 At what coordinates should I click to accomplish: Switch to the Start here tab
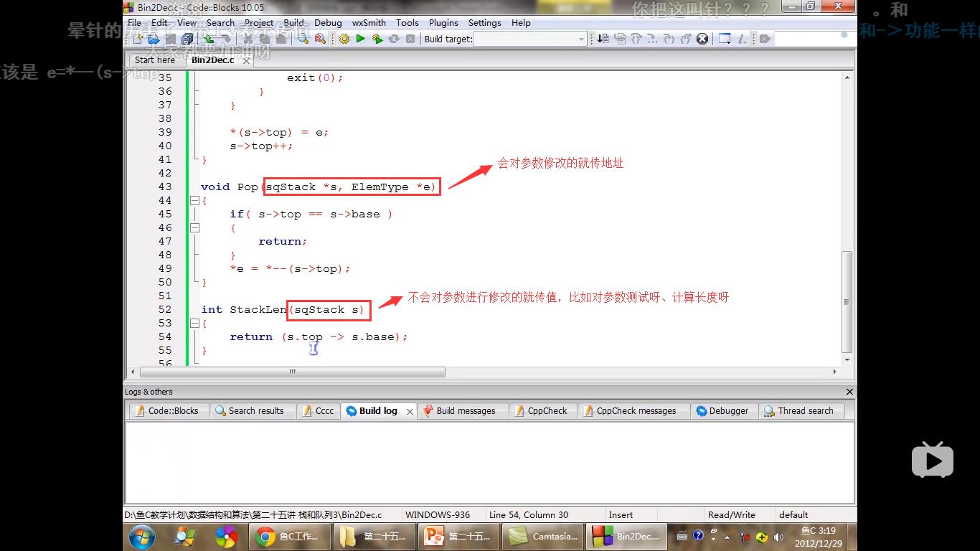pos(155,60)
